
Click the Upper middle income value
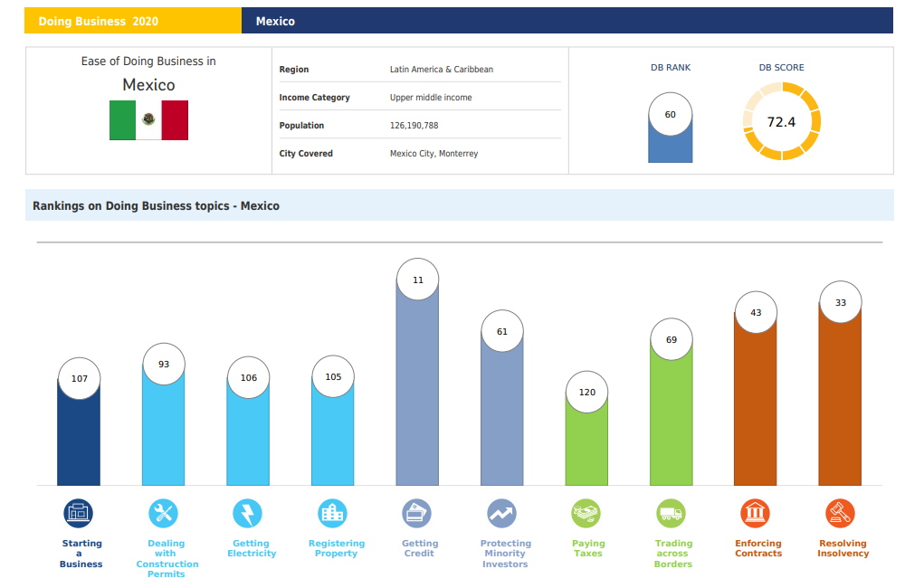[431, 98]
